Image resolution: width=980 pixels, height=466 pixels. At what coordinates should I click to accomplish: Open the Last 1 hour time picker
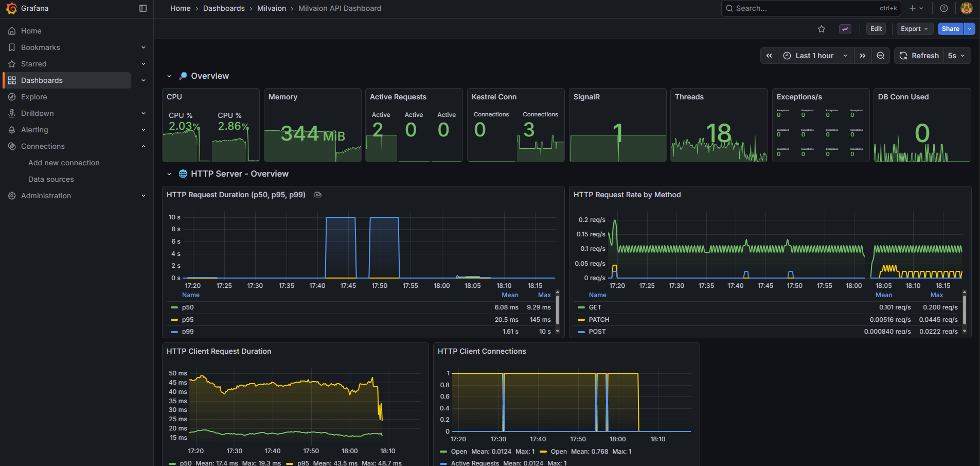(x=815, y=56)
